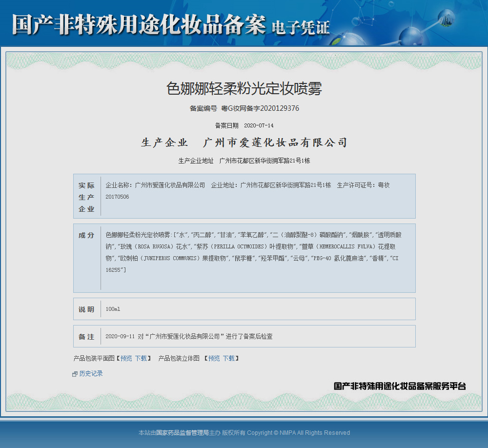Click 国产非特殊用途化妆品备案服务平台 signature text
This screenshot has height=448, width=488.
pos(400,387)
